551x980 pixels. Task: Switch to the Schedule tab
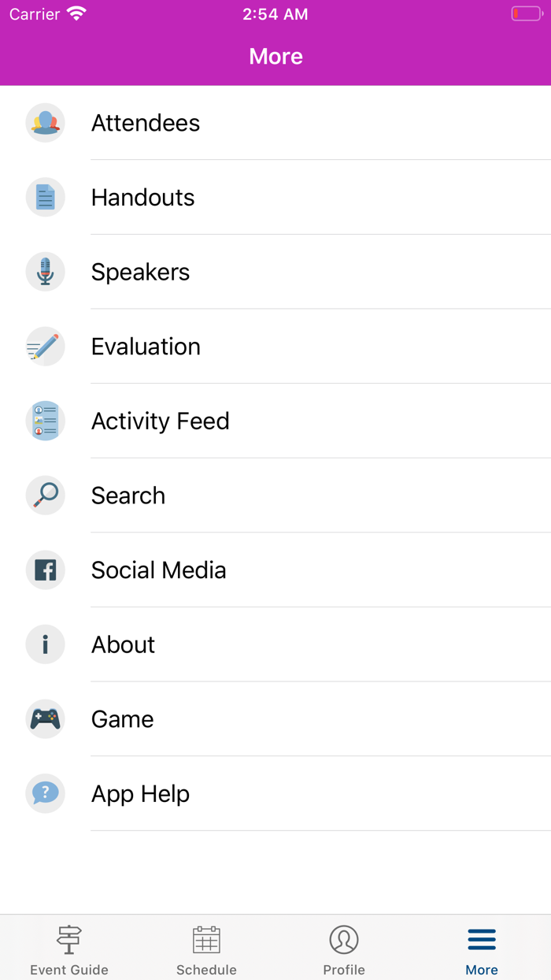pos(206,949)
